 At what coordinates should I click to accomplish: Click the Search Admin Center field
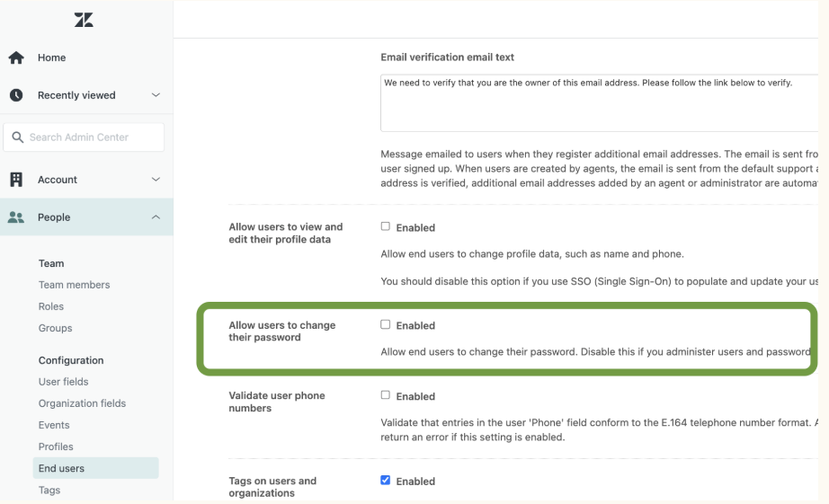90,137
